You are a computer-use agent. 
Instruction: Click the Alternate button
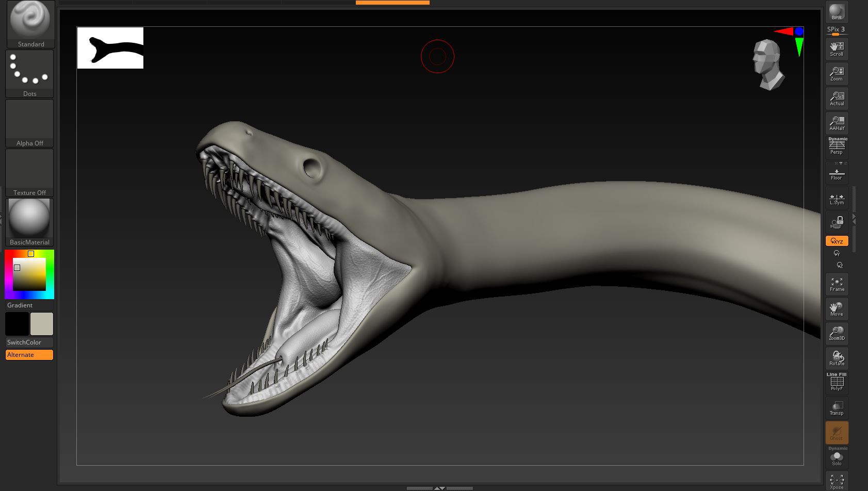[29, 354]
